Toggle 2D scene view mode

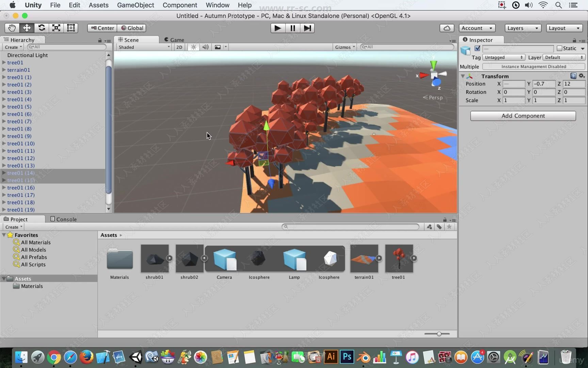click(x=179, y=47)
